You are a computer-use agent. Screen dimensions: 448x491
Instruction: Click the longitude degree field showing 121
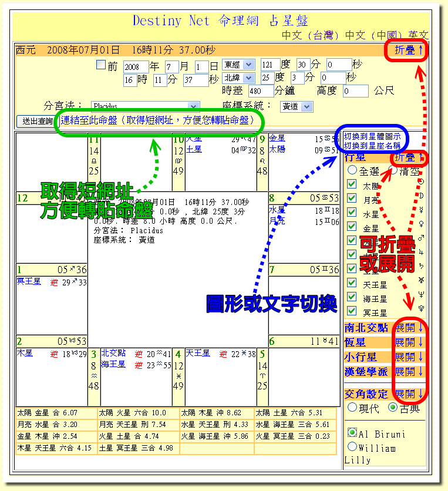click(x=270, y=65)
